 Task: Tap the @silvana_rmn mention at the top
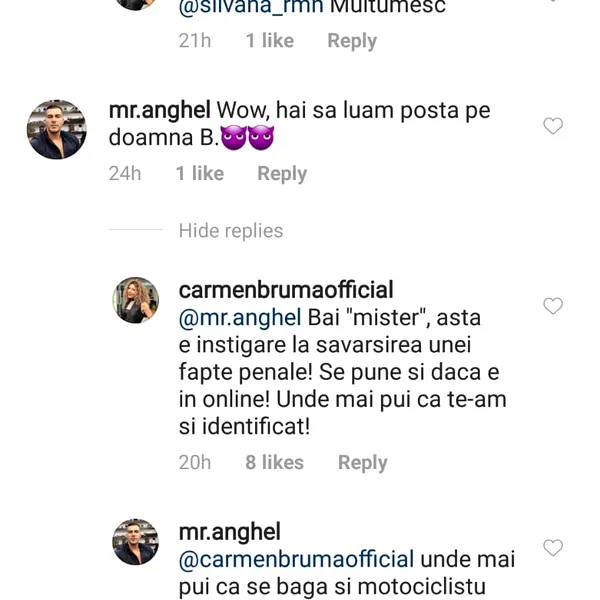pos(240,8)
